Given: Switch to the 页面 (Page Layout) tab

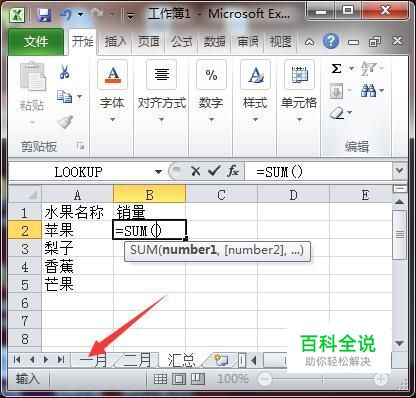Looking at the screenshot, I should (148, 42).
